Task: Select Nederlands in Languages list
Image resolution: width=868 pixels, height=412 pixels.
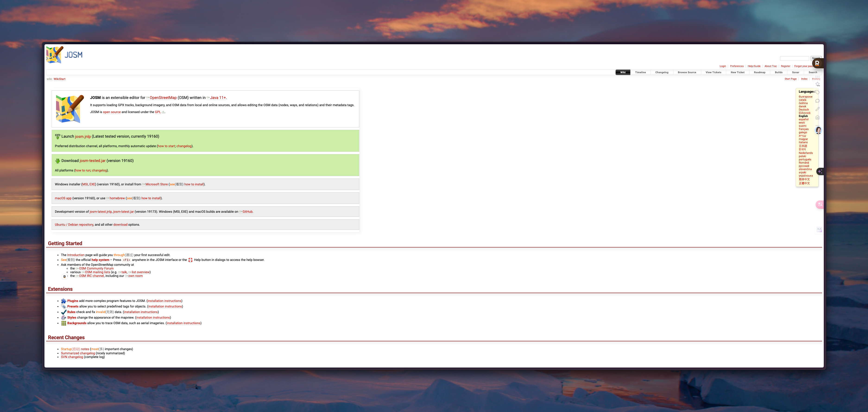Action: 806,153
